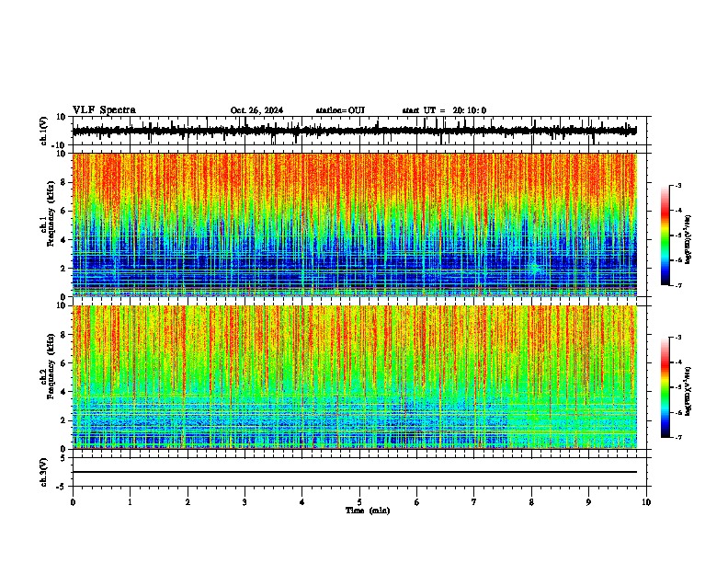Click the "station=OUI" header label
Image resolution: width=728 pixels, height=563 pixels.
tap(340, 110)
